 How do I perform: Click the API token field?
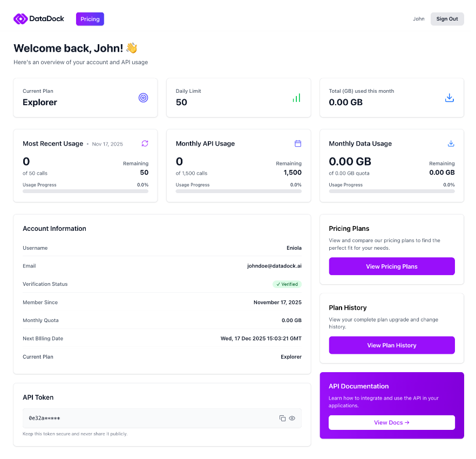coord(146,418)
